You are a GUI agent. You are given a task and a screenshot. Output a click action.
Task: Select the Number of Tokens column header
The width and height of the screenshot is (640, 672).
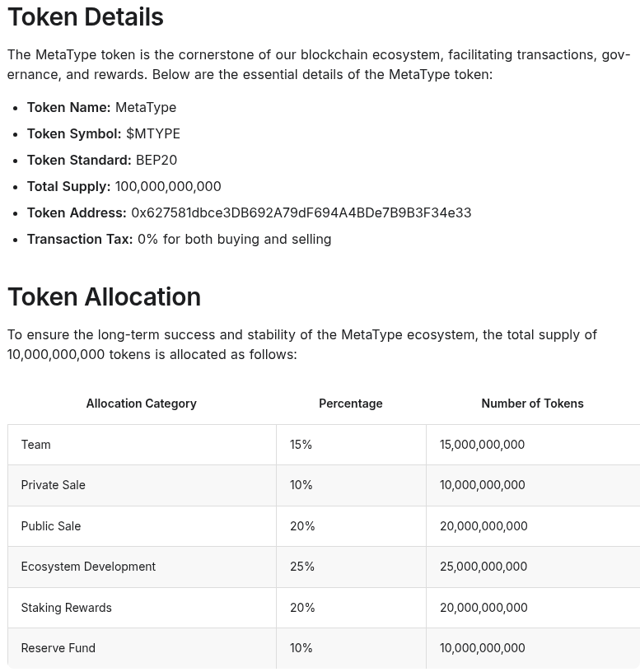[x=532, y=404]
